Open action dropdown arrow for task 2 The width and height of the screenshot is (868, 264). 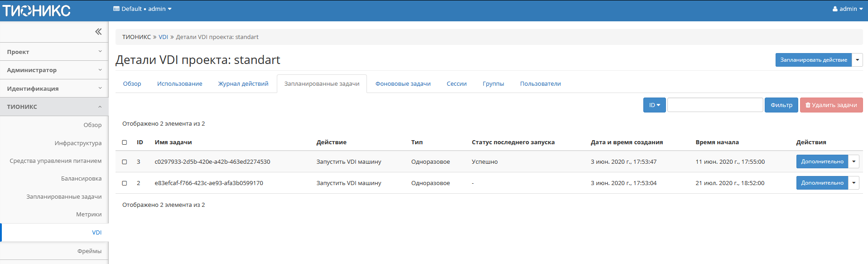point(854,183)
